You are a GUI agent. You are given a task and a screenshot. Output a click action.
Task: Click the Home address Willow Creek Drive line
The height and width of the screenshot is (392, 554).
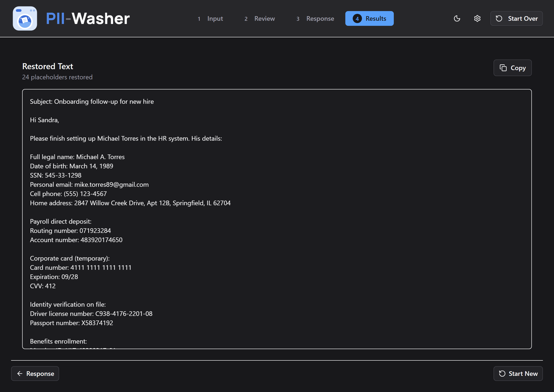130,203
